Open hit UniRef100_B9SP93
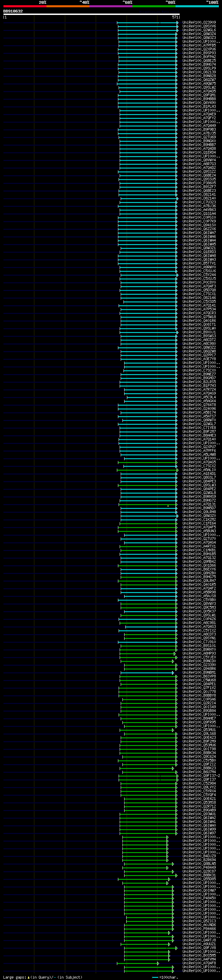 199,53
